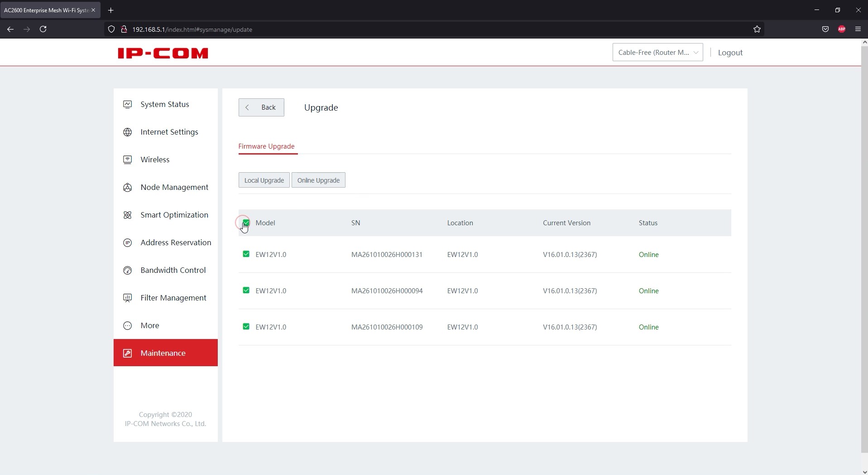Open the Adblock Plus extension icon
868x475 pixels.
point(842,29)
